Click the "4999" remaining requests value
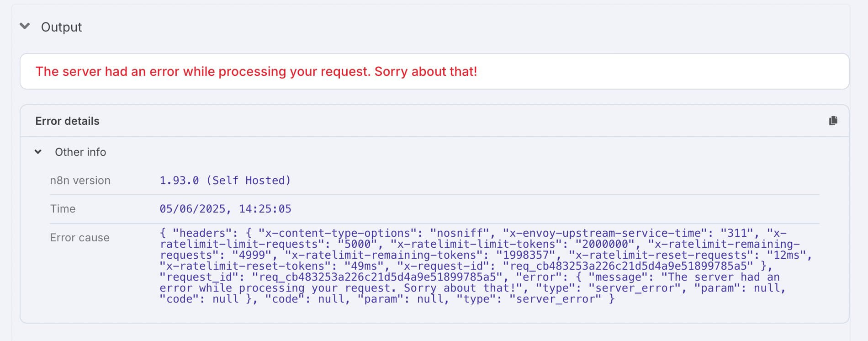The width and height of the screenshot is (868, 341). 252,255
